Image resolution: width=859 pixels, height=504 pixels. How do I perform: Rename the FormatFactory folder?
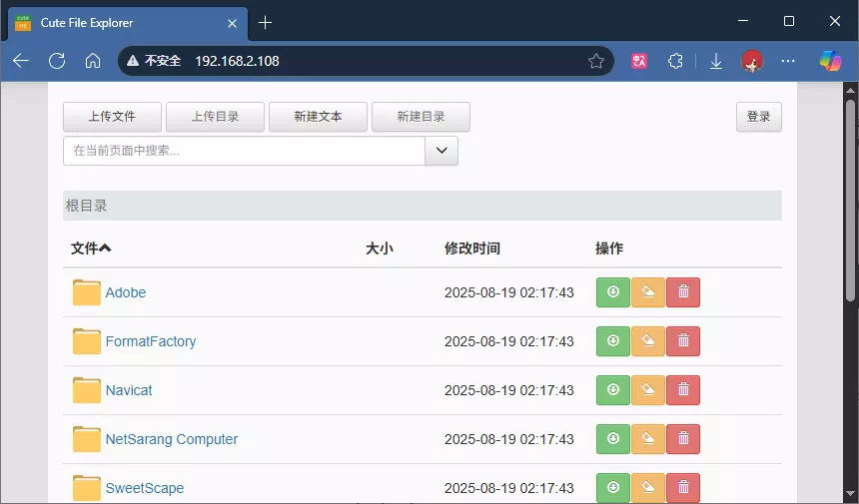coord(648,341)
